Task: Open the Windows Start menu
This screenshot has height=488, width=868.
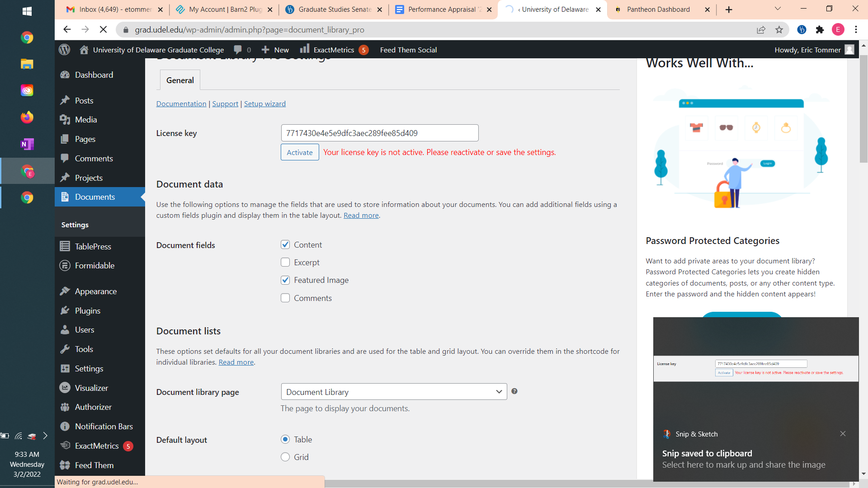Action: 27,11
